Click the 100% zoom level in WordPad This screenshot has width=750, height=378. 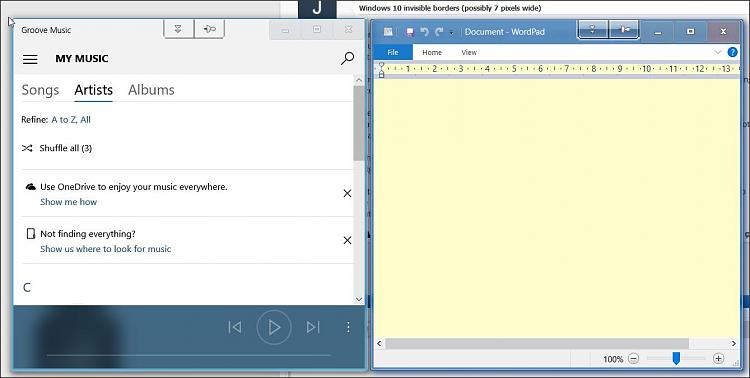(613, 359)
